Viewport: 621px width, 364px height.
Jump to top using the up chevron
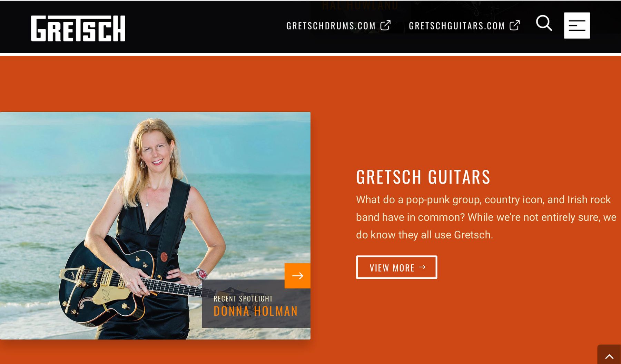click(609, 355)
